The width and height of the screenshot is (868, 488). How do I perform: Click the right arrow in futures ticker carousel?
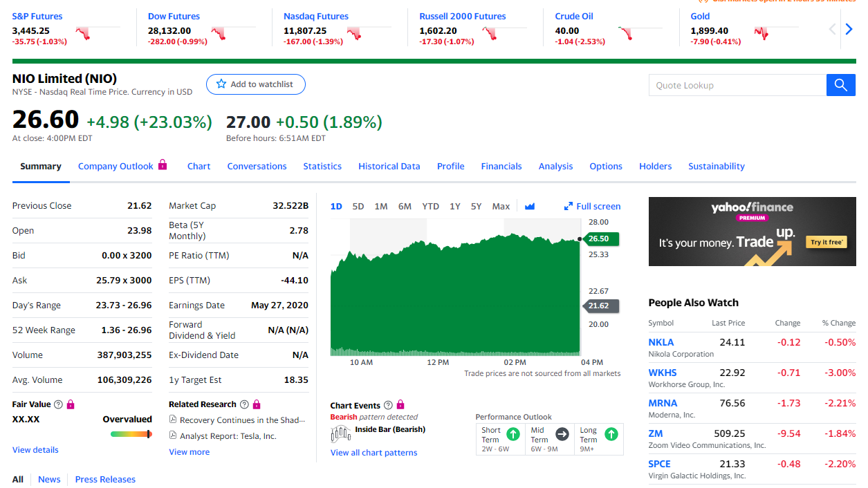pos(849,30)
